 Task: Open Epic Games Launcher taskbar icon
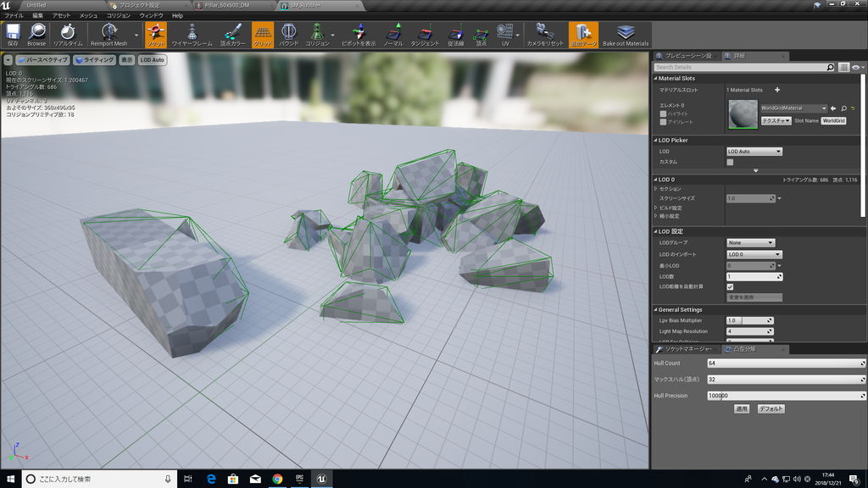point(299,479)
